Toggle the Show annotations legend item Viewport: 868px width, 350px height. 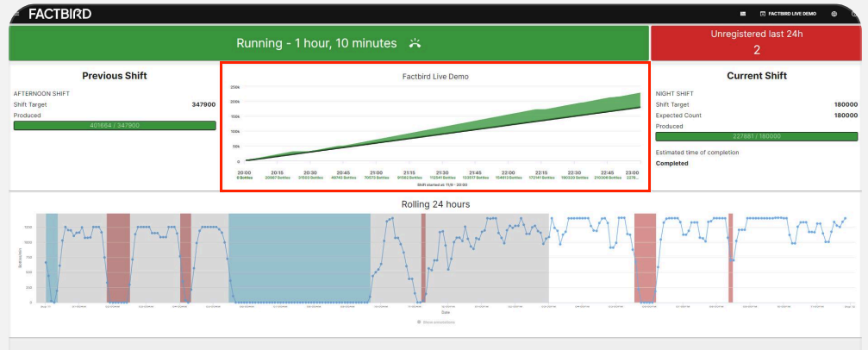(435, 322)
